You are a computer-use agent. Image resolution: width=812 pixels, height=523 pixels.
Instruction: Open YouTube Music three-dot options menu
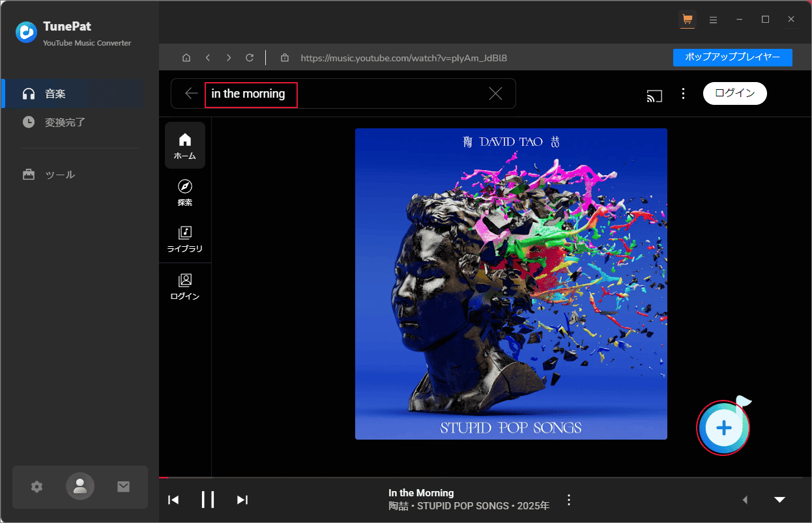click(x=683, y=94)
